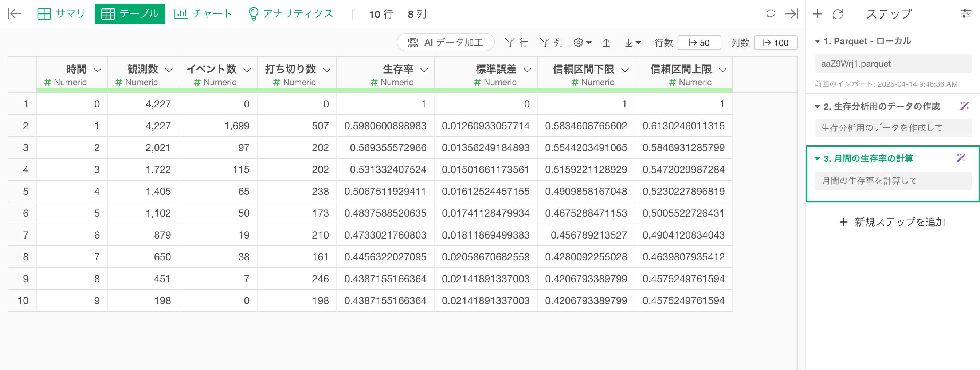Collapse the step 1 Parquet triangle
The height and width of the screenshot is (370, 980).
pos(817,41)
